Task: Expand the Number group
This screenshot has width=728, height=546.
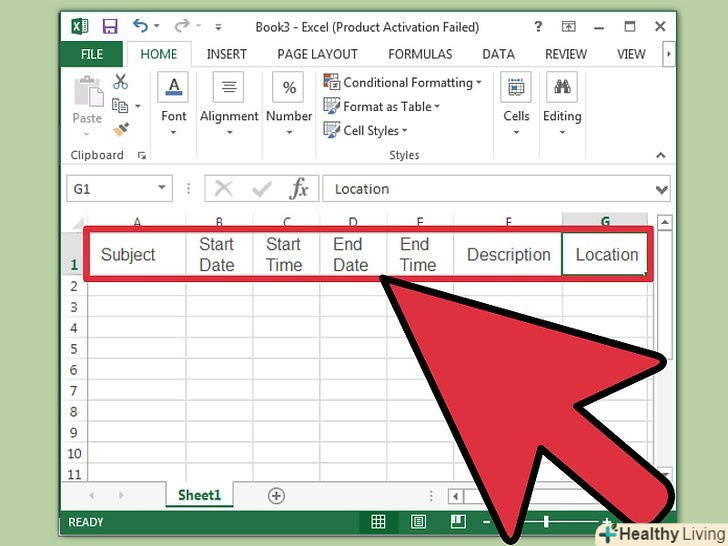Action: pyautogui.click(x=289, y=104)
